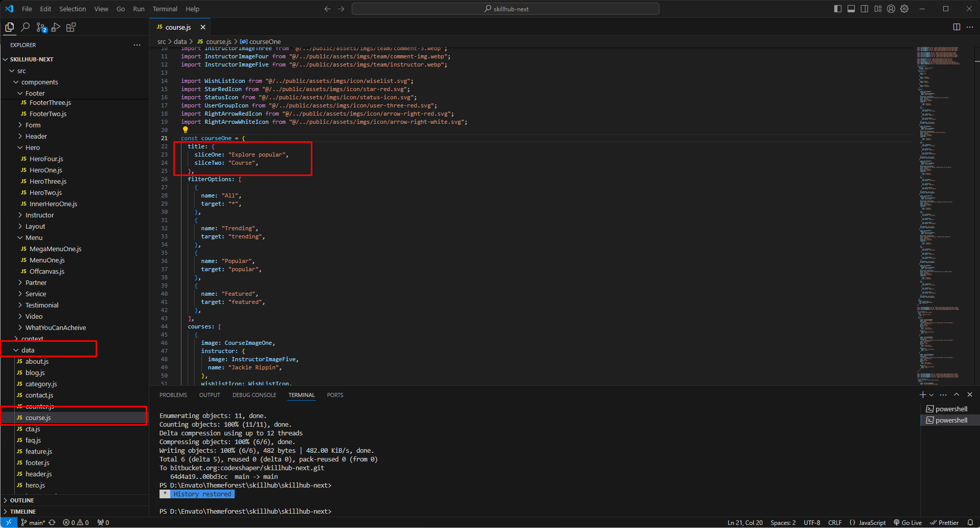Image resolution: width=980 pixels, height=528 pixels.
Task: Collapse the Hero folder
Action: click(74, 147)
